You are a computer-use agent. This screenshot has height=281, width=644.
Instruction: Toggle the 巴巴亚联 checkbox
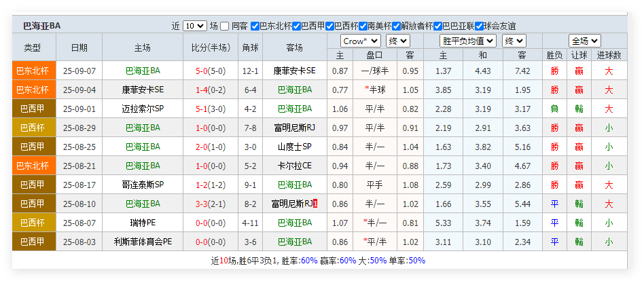tap(437, 26)
